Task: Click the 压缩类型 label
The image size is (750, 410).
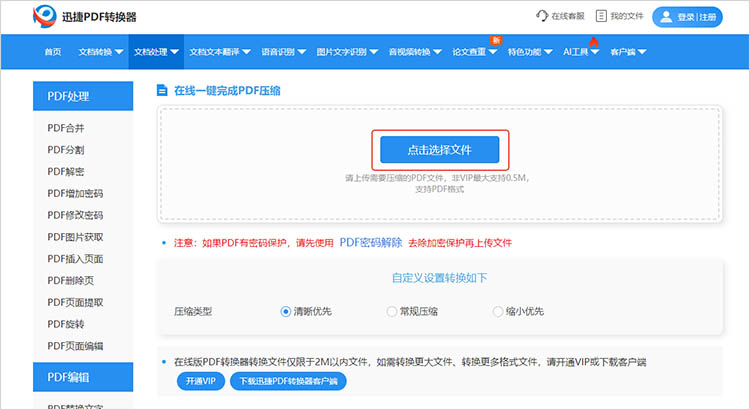Action: click(x=193, y=311)
